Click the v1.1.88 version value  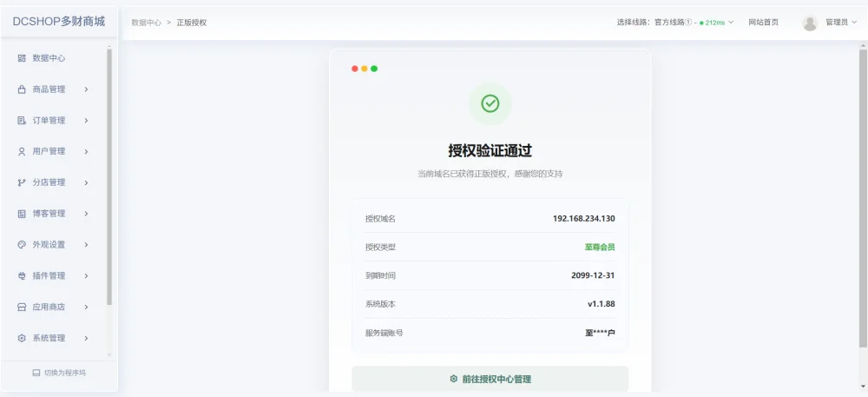tap(602, 304)
